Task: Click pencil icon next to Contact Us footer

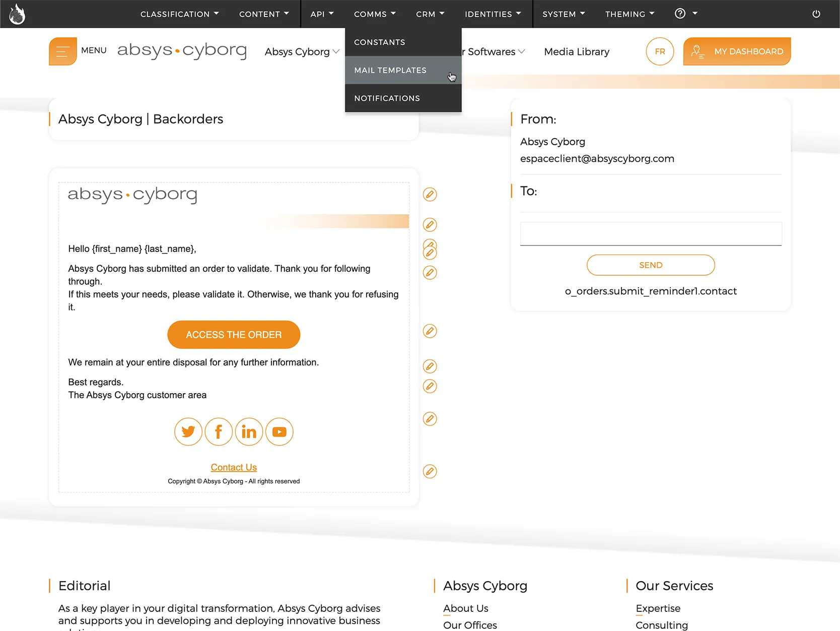Action: coord(430,472)
